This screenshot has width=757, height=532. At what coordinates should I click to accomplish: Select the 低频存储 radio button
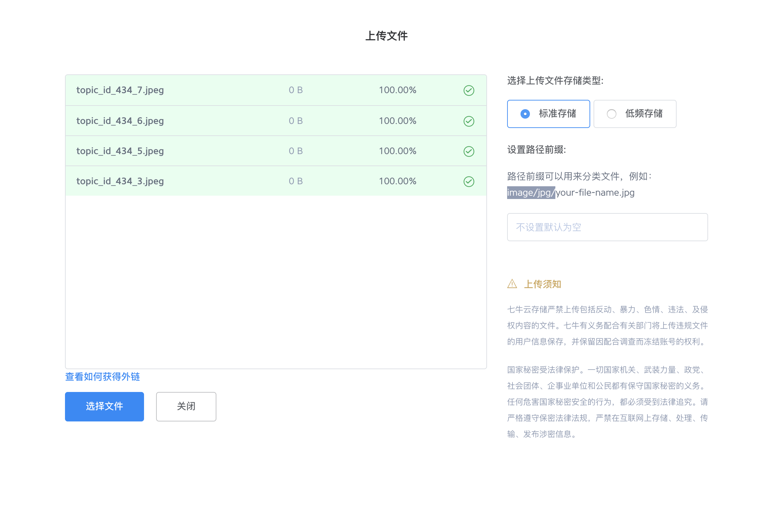pyautogui.click(x=611, y=114)
